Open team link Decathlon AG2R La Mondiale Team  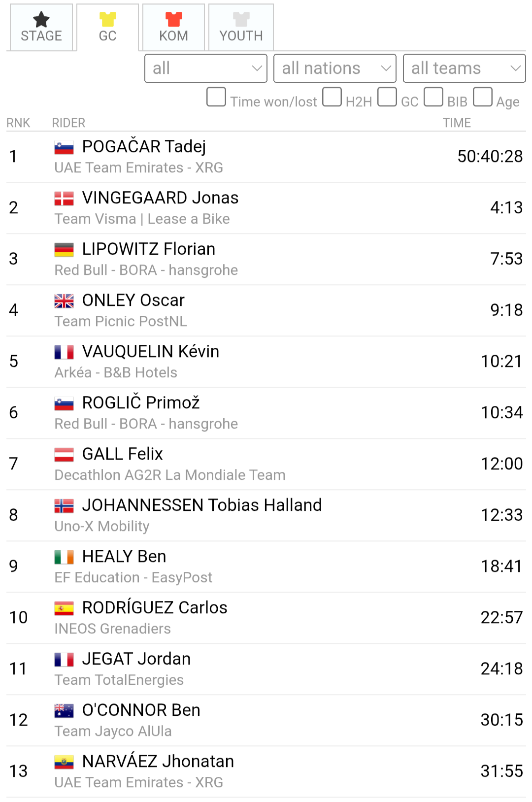pyautogui.click(x=170, y=475)
